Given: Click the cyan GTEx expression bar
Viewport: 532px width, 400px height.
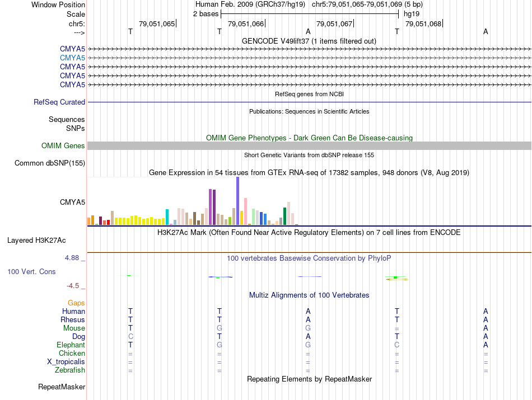Looking at the screenshot, I should coord(167,217).
